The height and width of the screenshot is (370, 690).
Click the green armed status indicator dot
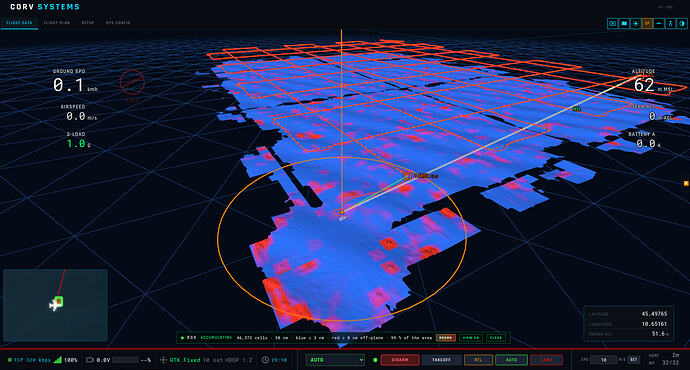point(375,360)
